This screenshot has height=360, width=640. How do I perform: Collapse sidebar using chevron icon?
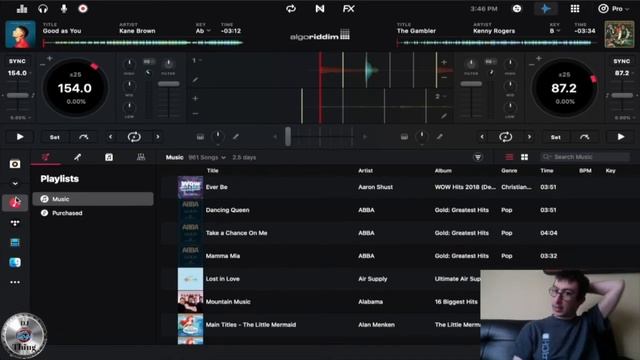15,184
